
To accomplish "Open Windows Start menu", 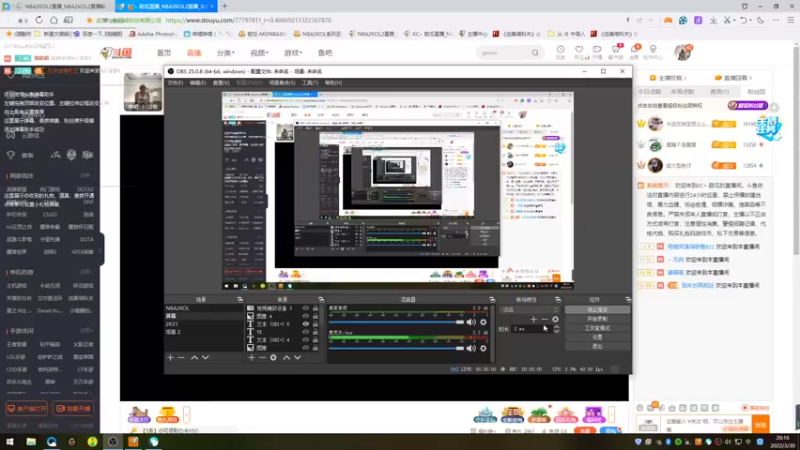I will pos(9,442).
